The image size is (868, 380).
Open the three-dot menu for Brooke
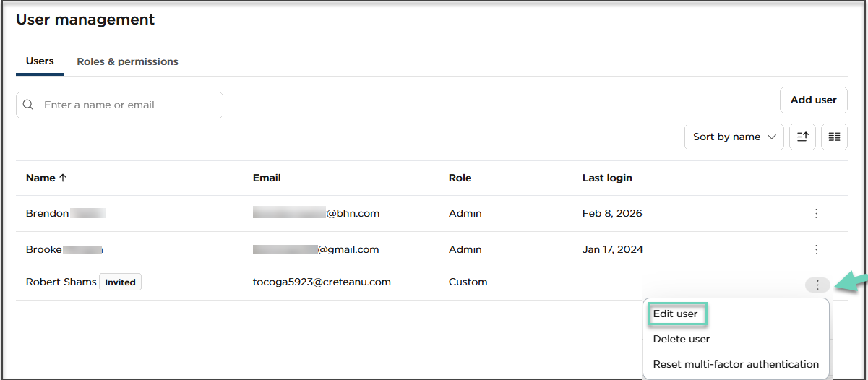pyautogui.click(x=816, y=249)
